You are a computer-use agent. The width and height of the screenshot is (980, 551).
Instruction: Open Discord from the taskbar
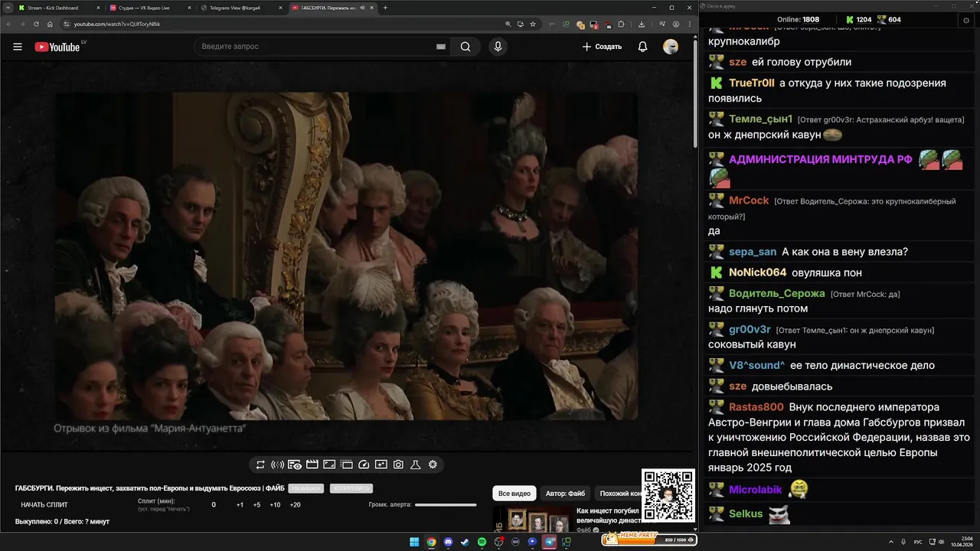pyautogui.click(x=448, y=542)
